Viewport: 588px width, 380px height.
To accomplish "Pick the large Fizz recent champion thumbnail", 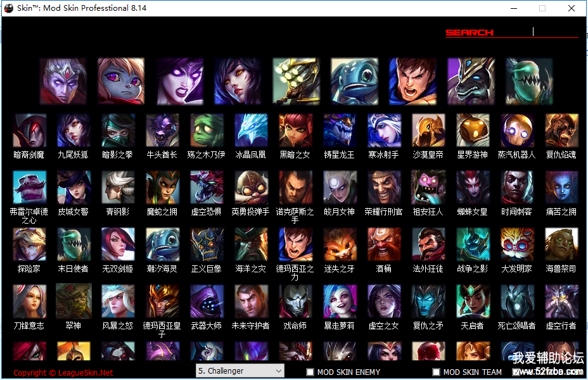I will 355,81.
